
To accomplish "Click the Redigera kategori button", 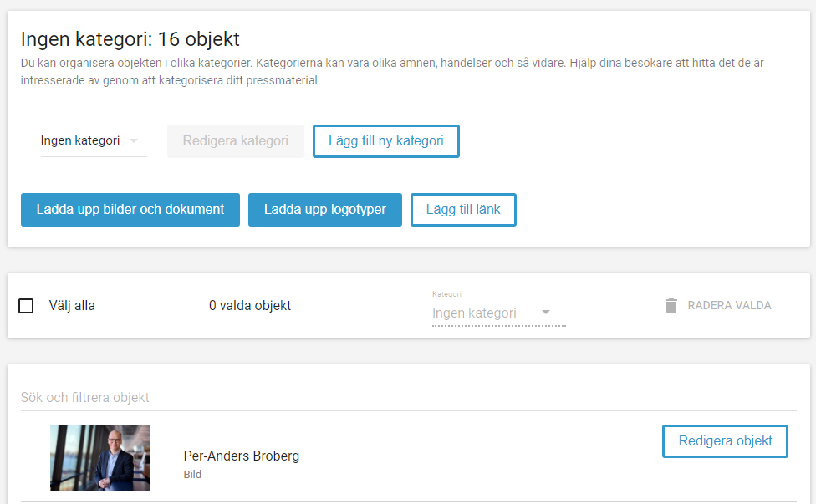I will pyautogui.click(x=235, y=141).
